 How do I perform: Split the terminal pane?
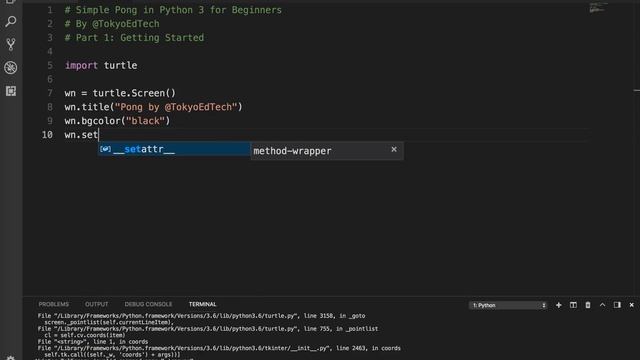click(x=573, y=305)
